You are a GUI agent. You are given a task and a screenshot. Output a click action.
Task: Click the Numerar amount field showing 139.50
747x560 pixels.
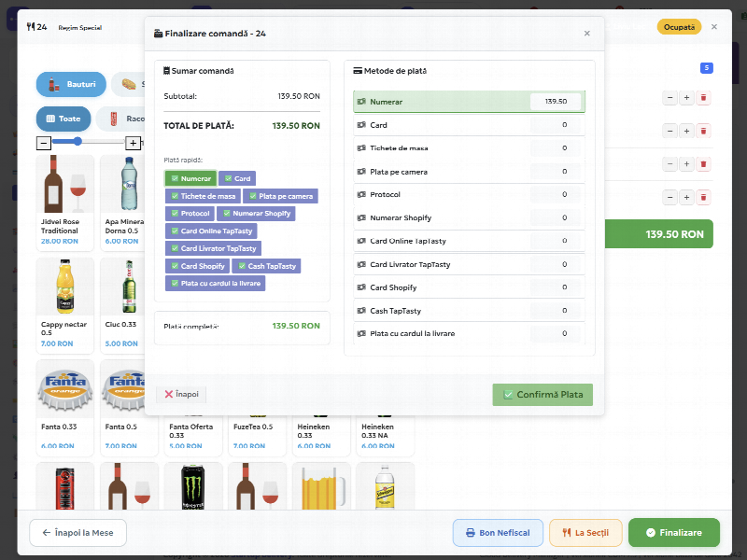point(556,102)
